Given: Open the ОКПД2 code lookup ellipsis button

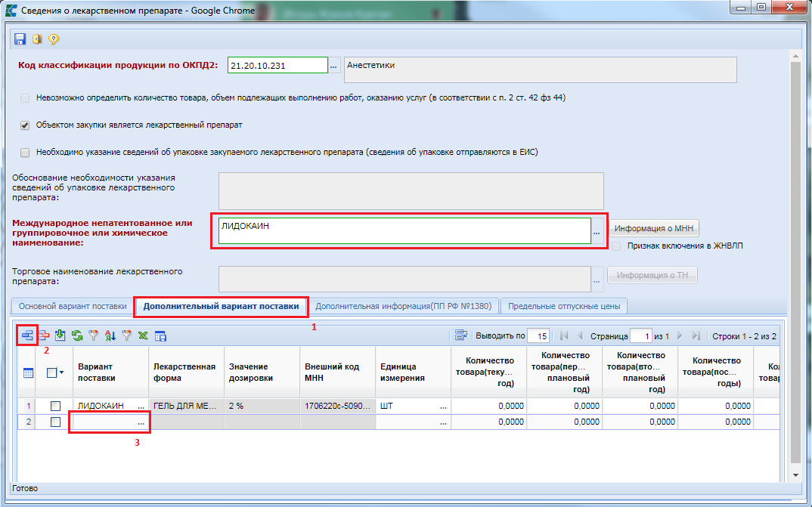Looking at the screenshot, I should point(333,66).
